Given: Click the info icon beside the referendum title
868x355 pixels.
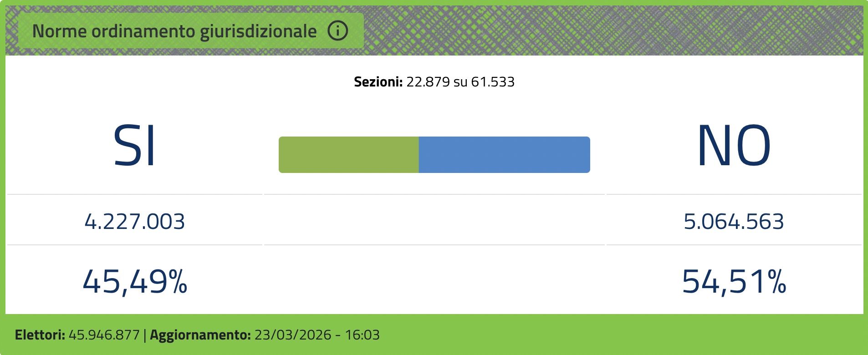Looking at the screenshot, I should 338,31.
